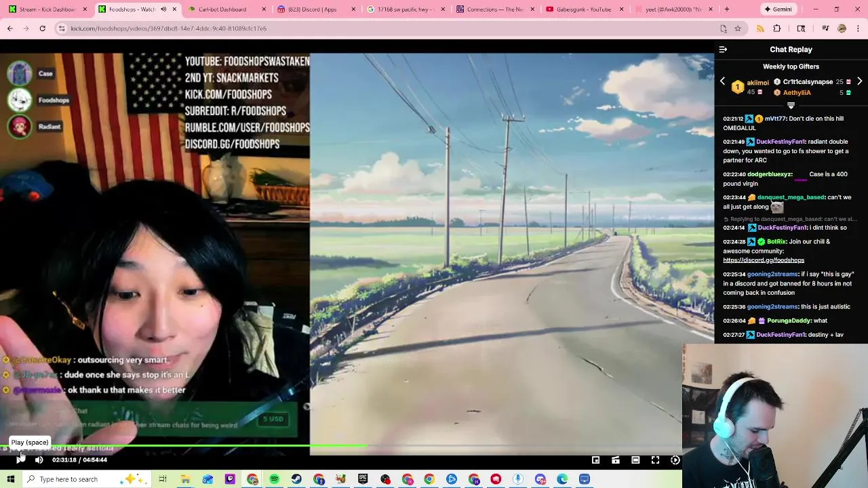Toggle mini player mode
Screen dimensions: 868x488
595,460
